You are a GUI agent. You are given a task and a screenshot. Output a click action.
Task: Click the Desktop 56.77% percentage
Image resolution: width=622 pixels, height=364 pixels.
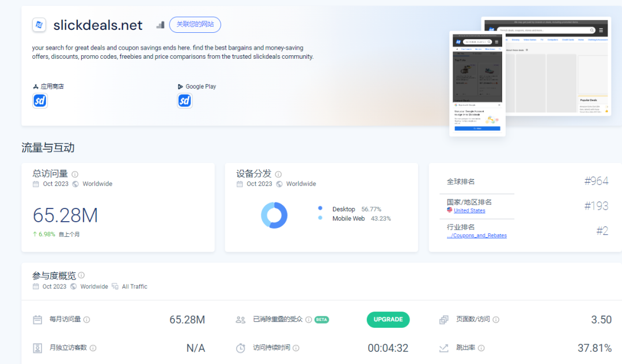click(371, 209)
